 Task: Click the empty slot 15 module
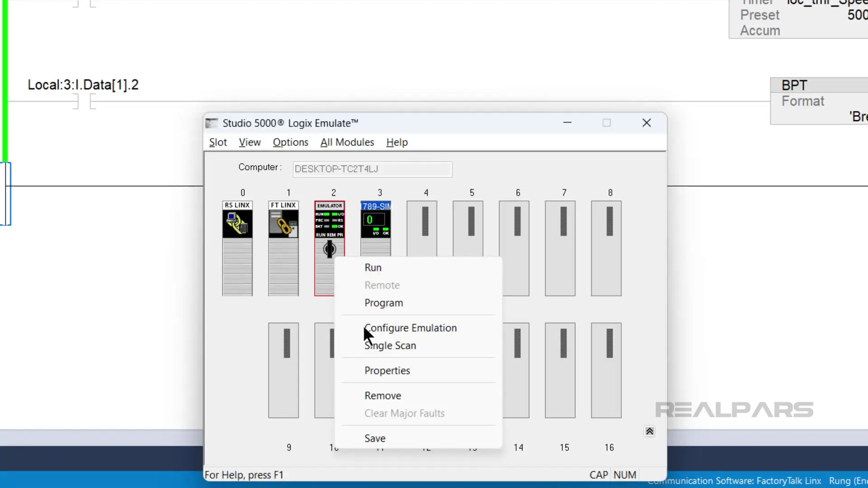560,370
